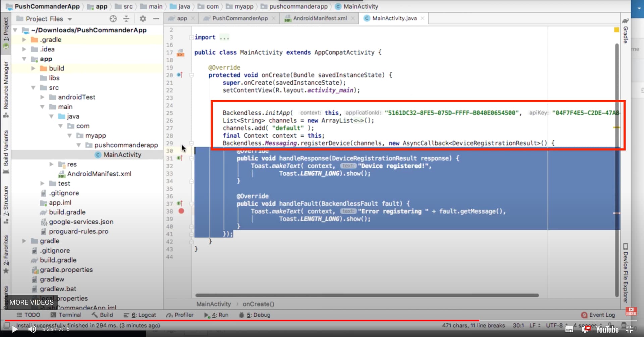This screenshot has height=337, width=644.
Task: Open the Resource Manager side tab
Action: coord(6,90)
